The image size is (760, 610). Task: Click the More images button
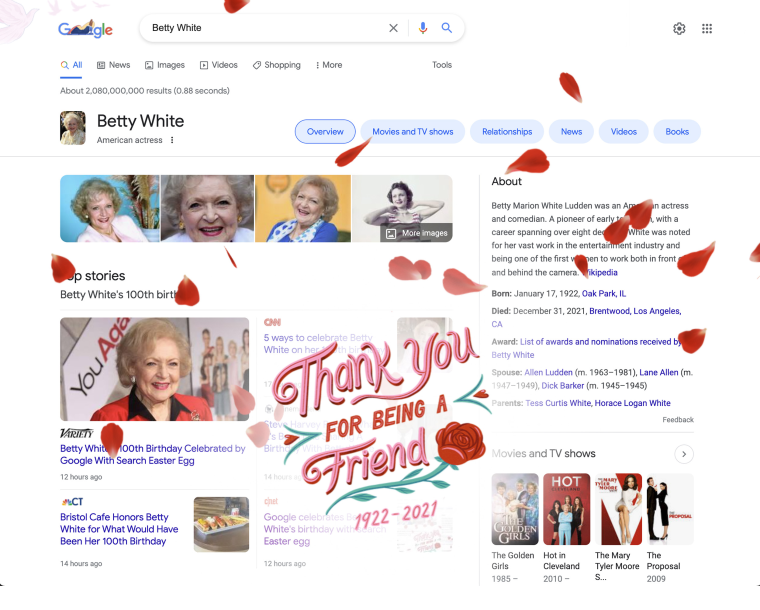pos(417,233)
